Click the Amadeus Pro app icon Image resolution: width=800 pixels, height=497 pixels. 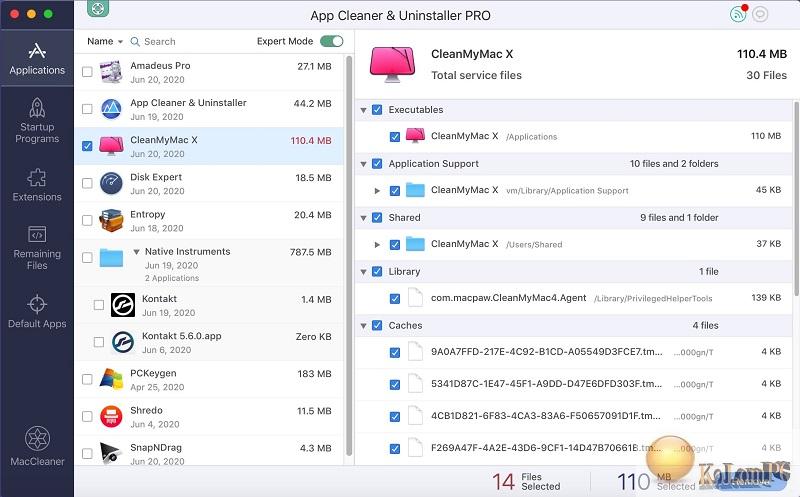[111, 72]
